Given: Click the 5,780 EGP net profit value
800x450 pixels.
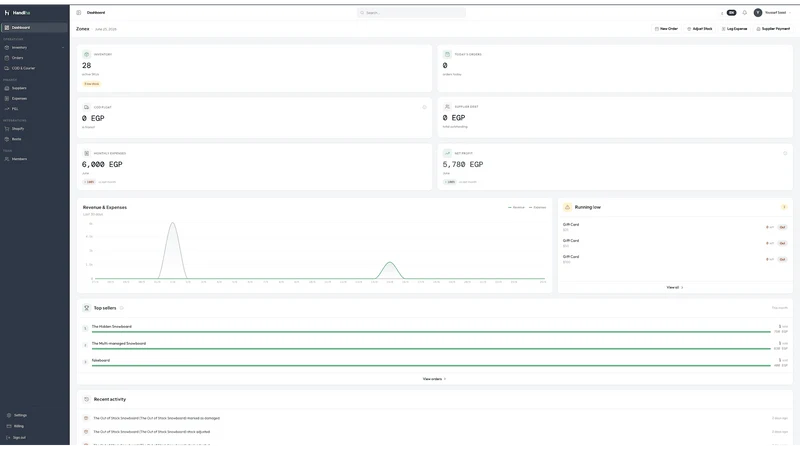Looking at the screenshot, I should pos(463,164).
